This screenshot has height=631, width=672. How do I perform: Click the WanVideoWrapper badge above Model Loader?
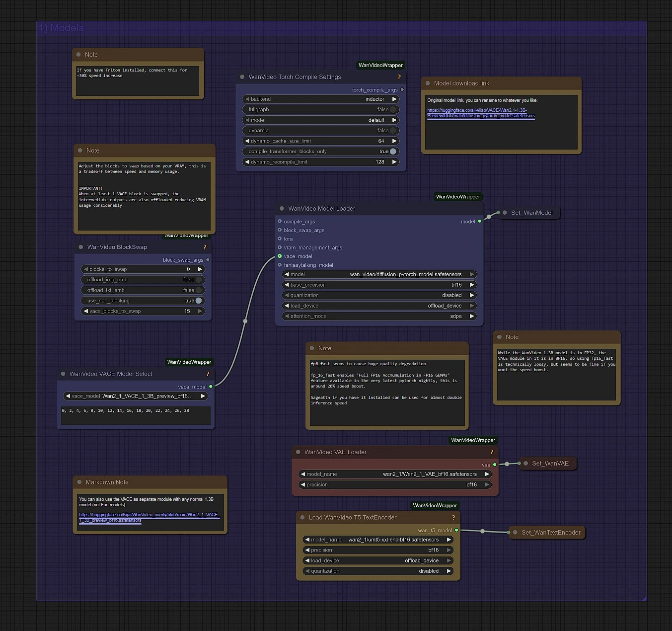pyautogui.click(x=457, y=197)
